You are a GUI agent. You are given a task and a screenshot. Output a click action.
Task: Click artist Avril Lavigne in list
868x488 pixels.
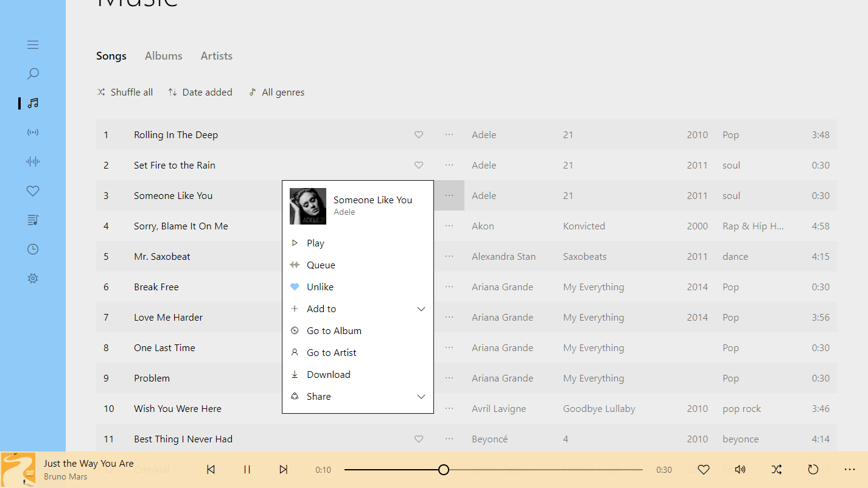pos(499,408)
